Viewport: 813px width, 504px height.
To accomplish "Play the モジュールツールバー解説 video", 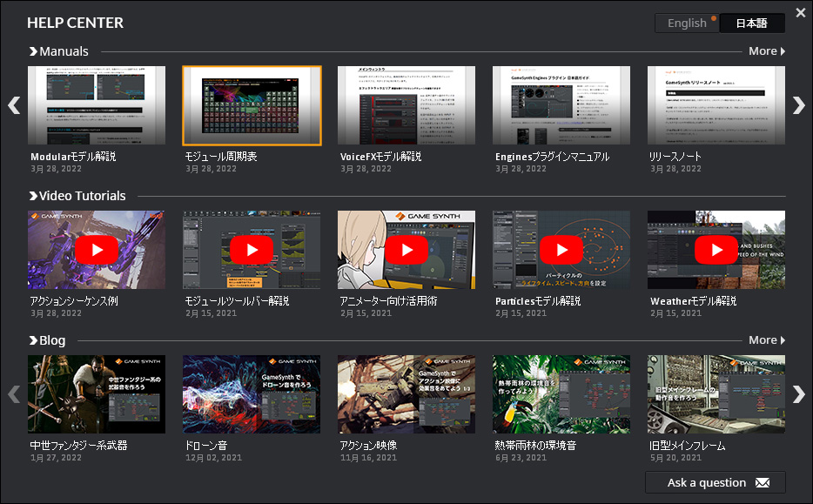I will click(x=252, y=250).
